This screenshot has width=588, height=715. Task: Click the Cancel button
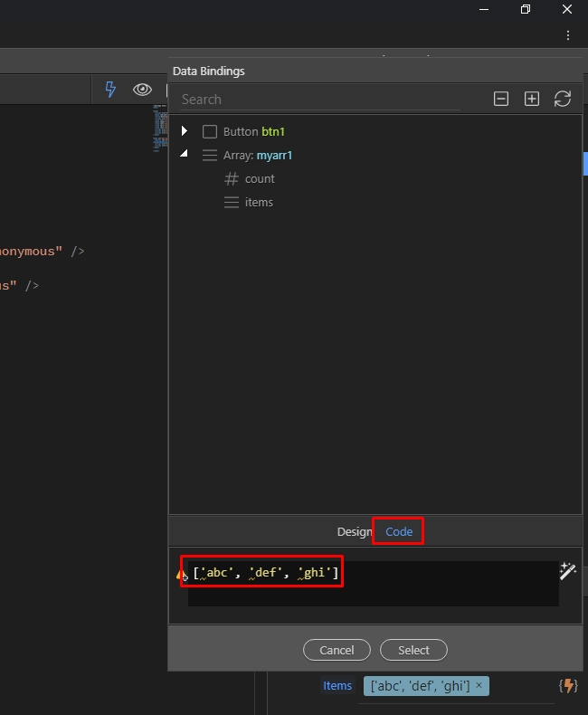pos(337,650)
